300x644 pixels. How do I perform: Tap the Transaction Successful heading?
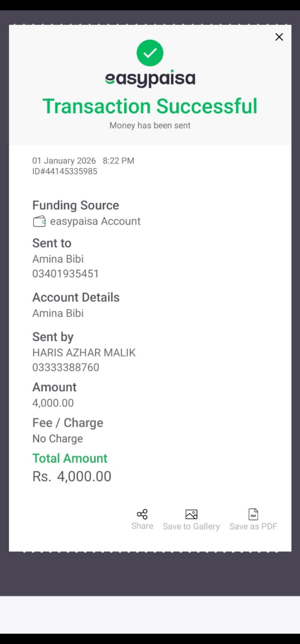pyautogui.click(x=150, y=106)
